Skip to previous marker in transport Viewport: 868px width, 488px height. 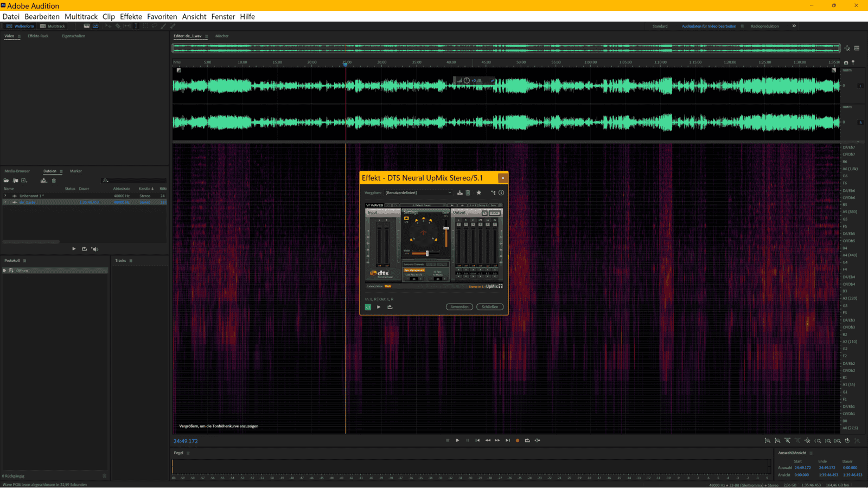coord(477,440)
